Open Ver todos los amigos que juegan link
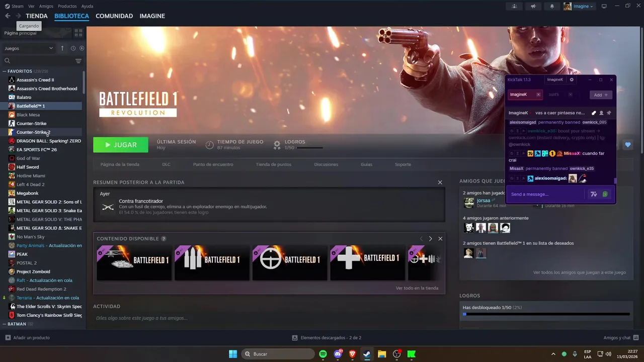The width and height of the screenshot is (644, 362). point(580,273)
